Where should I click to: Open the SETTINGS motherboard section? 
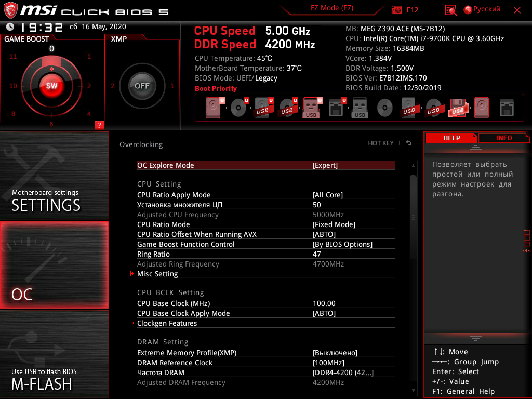(x=54, y=176)
